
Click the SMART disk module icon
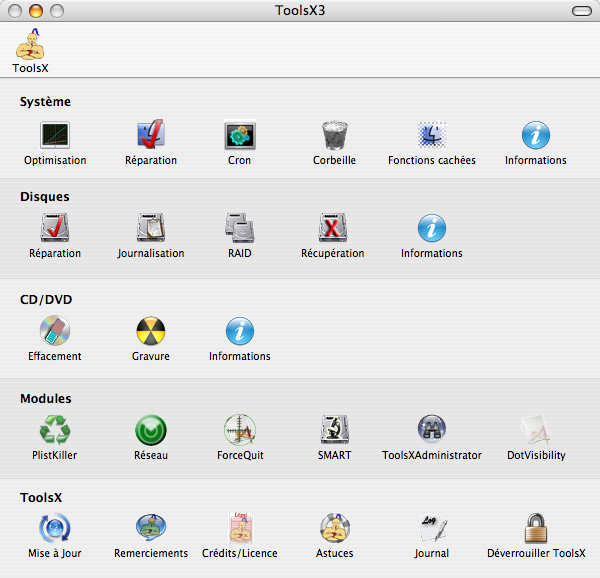pyautogui.click(x=334, y=430)
